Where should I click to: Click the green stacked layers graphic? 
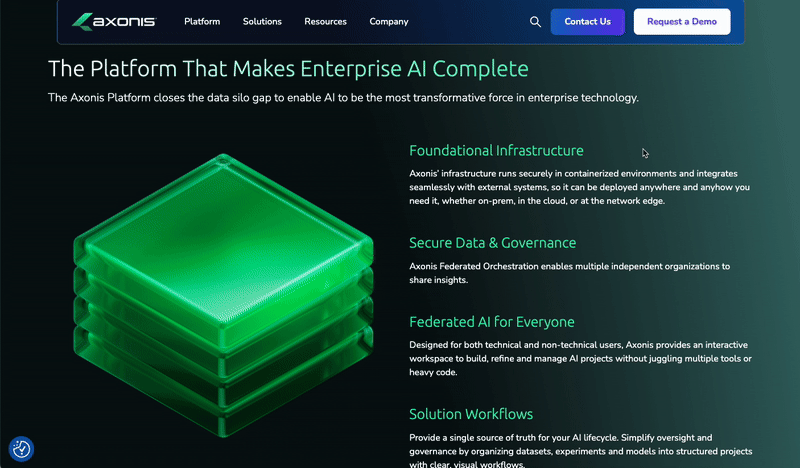223,295
